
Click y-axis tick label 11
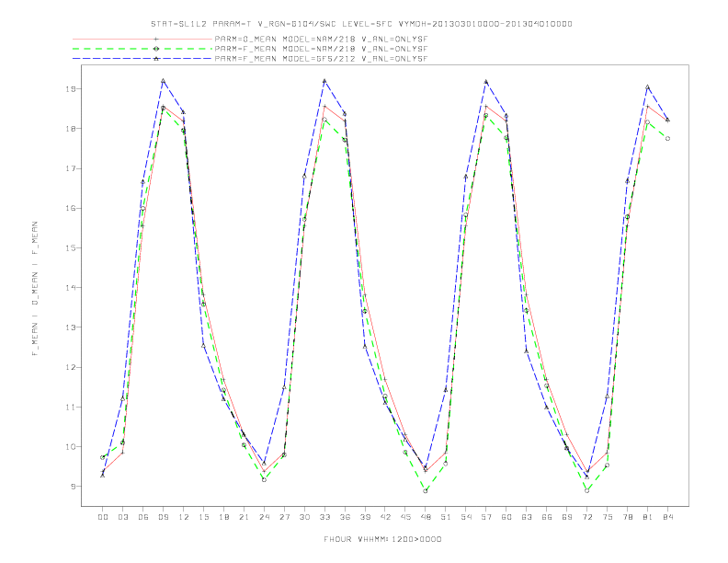[71, 407]
